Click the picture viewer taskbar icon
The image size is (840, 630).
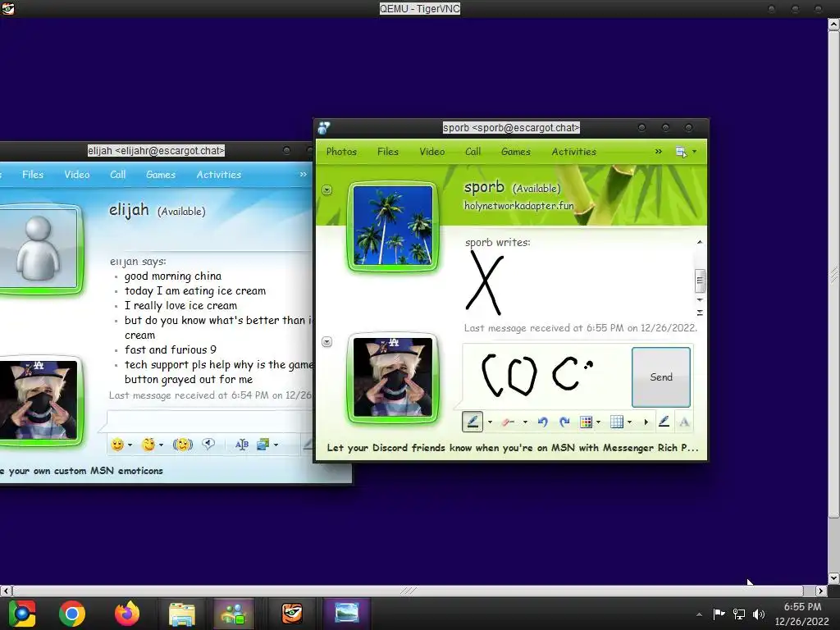[x=347, y=614]
